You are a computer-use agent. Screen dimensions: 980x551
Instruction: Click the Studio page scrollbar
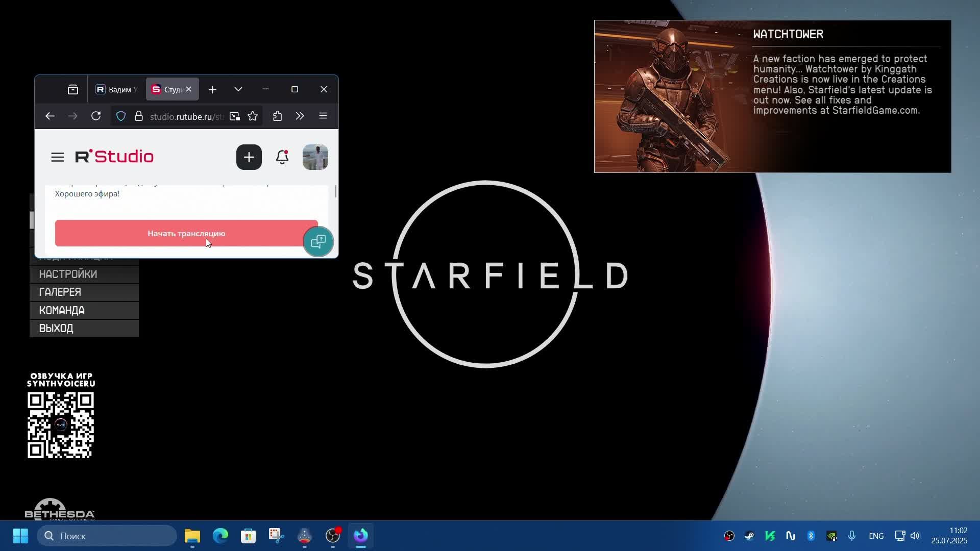tap(335, 192)
